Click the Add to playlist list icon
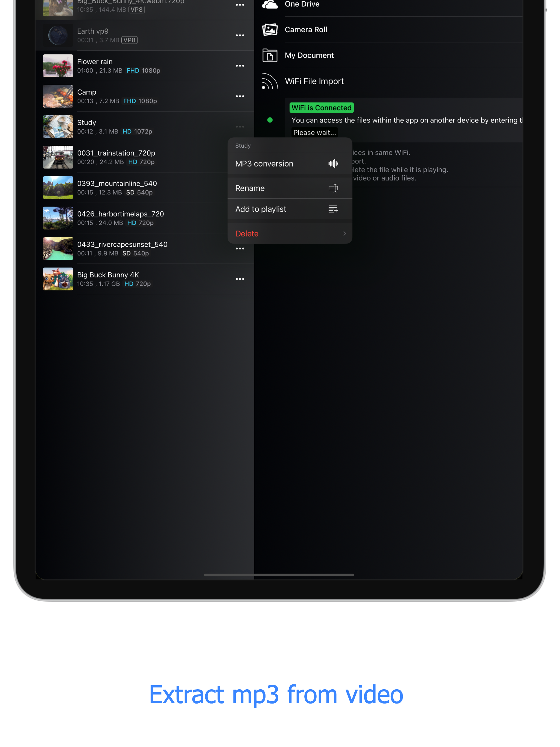The image size is (560, 747). pos(333,209)
